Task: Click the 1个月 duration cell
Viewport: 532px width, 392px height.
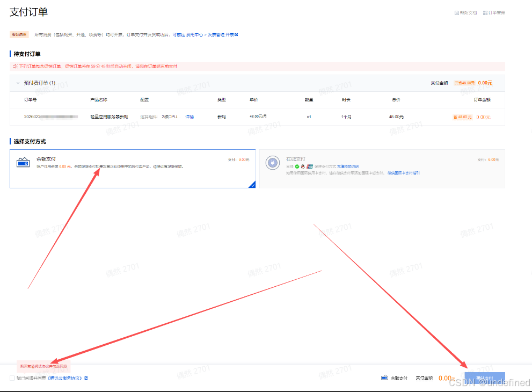Action: coord(346,117)
